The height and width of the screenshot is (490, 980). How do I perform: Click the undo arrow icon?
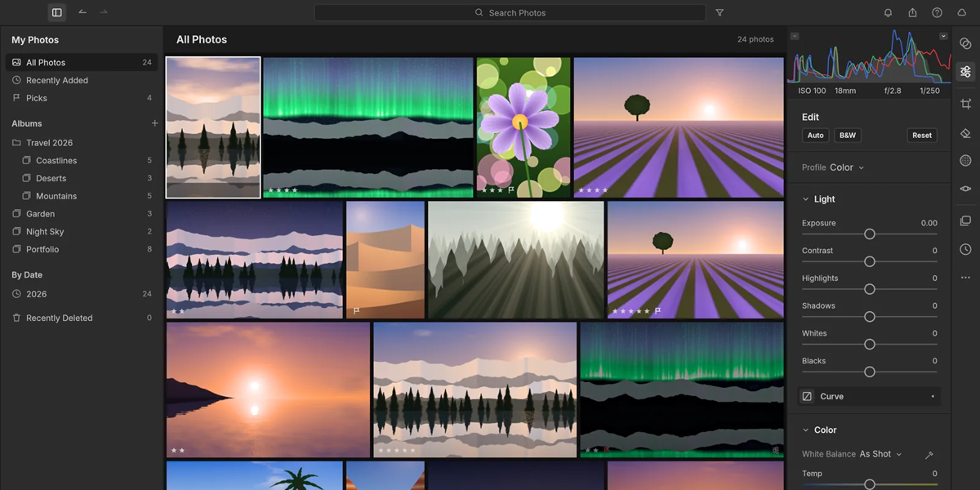(x=82, y=12)
